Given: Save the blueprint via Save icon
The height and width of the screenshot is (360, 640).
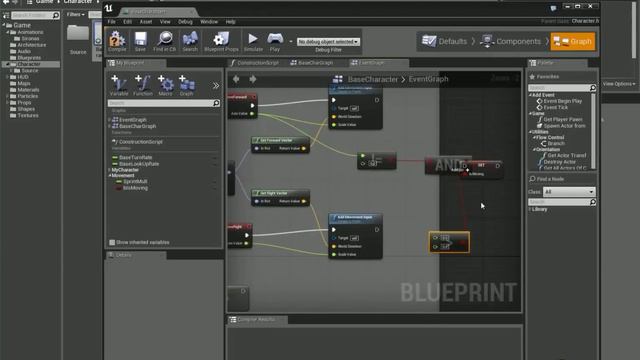Looking at the screenshot, I should pyautogui.click(x=140, y=41).
